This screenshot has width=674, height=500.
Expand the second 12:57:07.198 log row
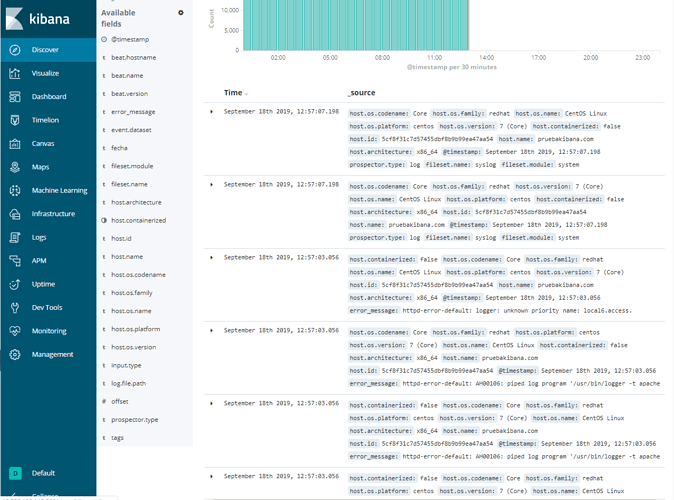[211, 185]
